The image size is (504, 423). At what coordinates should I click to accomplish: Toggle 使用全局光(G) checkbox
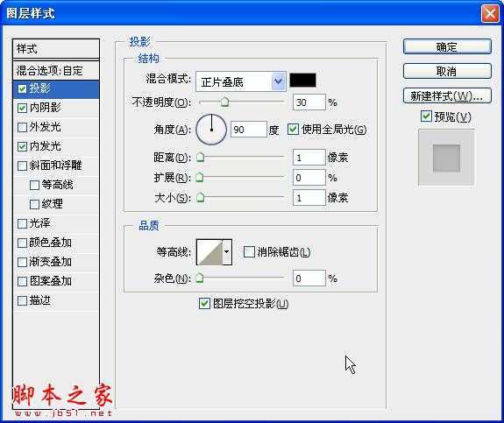[x=293, y=129]
